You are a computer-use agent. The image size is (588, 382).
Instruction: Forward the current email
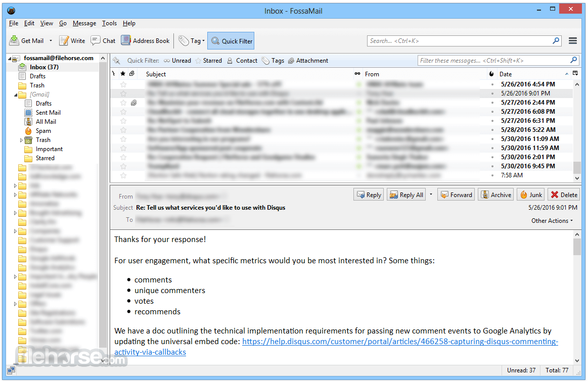coord(456,195)
